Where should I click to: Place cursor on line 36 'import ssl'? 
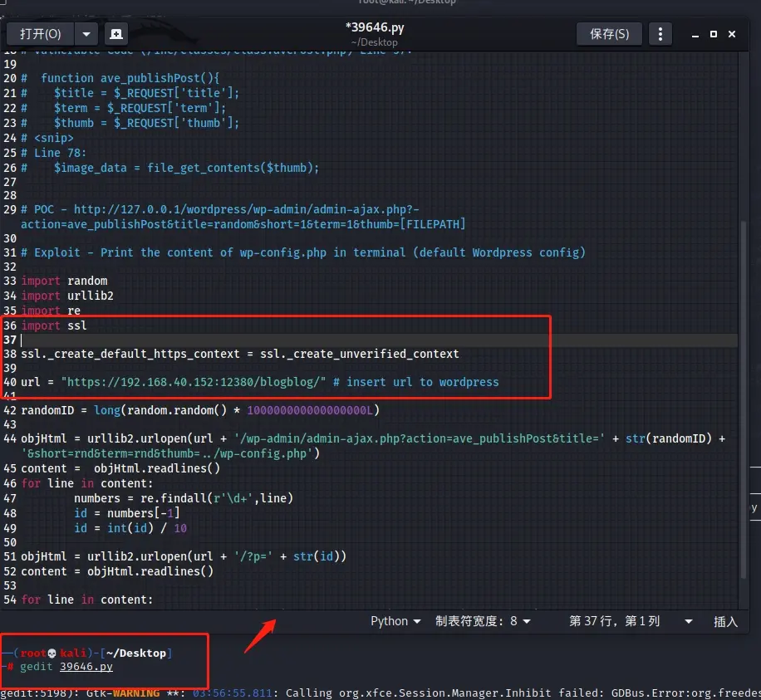54,326
